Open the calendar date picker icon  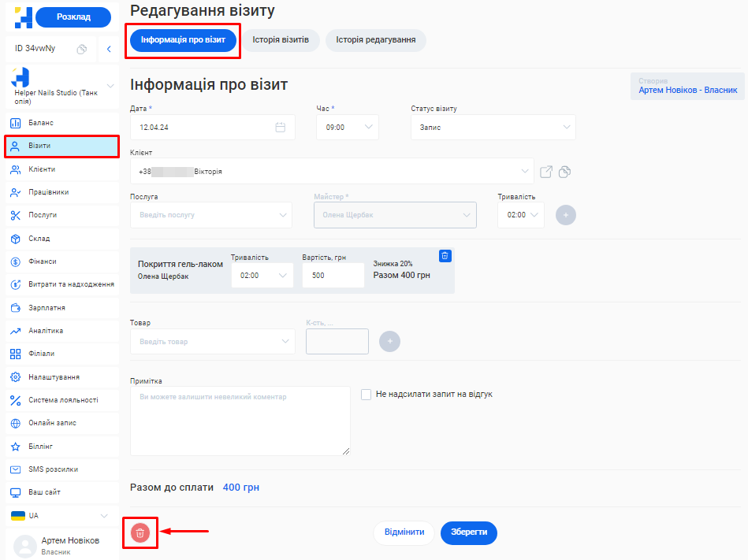(280, 127)
